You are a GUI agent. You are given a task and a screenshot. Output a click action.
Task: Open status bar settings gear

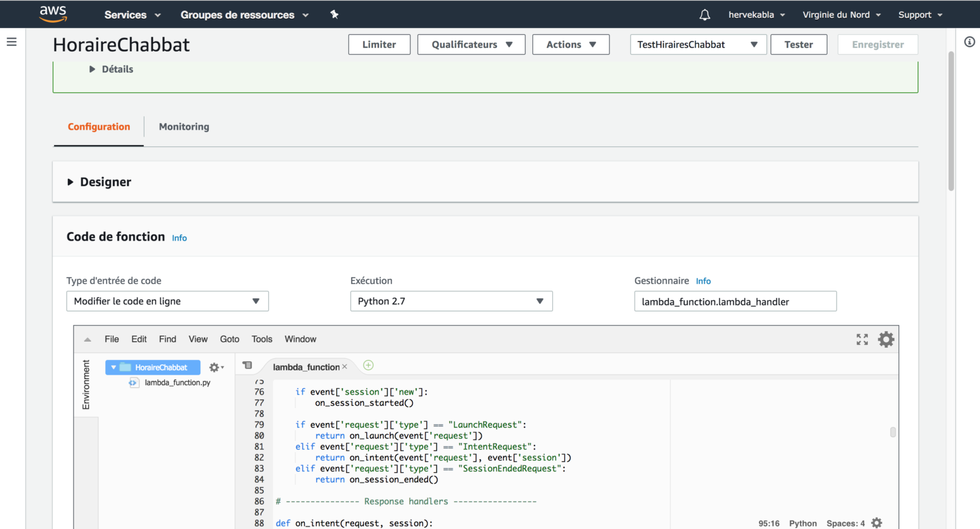(877, 523)
